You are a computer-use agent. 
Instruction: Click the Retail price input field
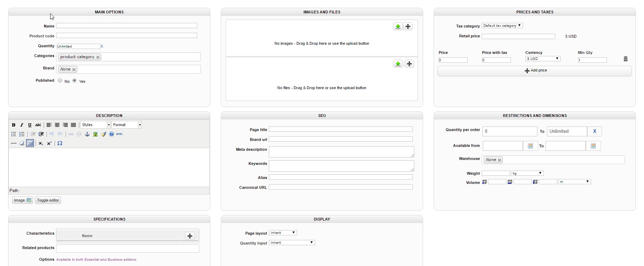pos(518,36)
